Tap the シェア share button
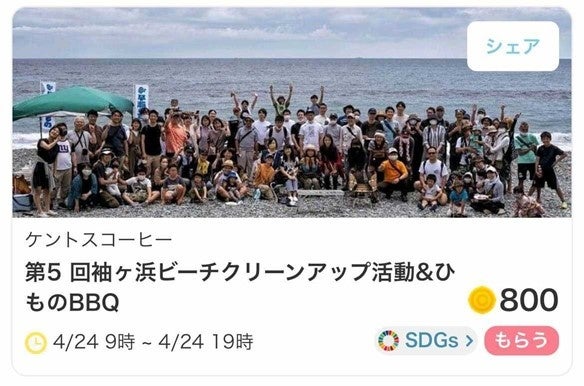The height and width of the screenshot is (386, 584). [x=512, y=46]
